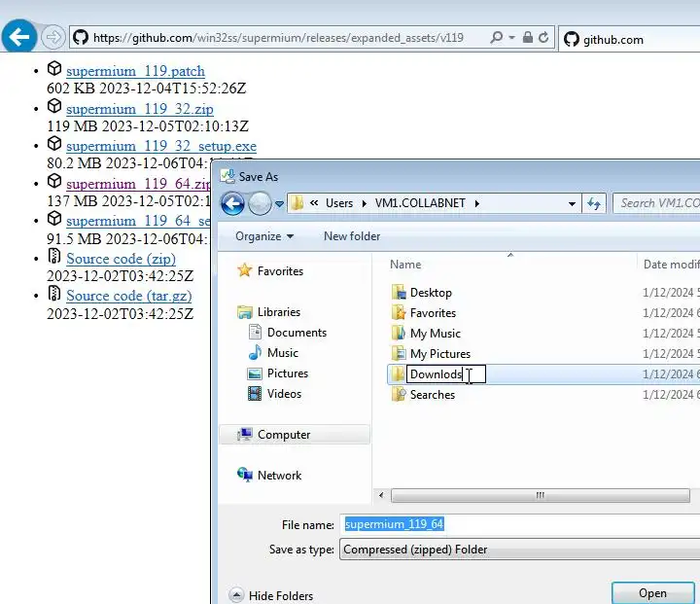Open the Organize menu

(x=264, y=236)
